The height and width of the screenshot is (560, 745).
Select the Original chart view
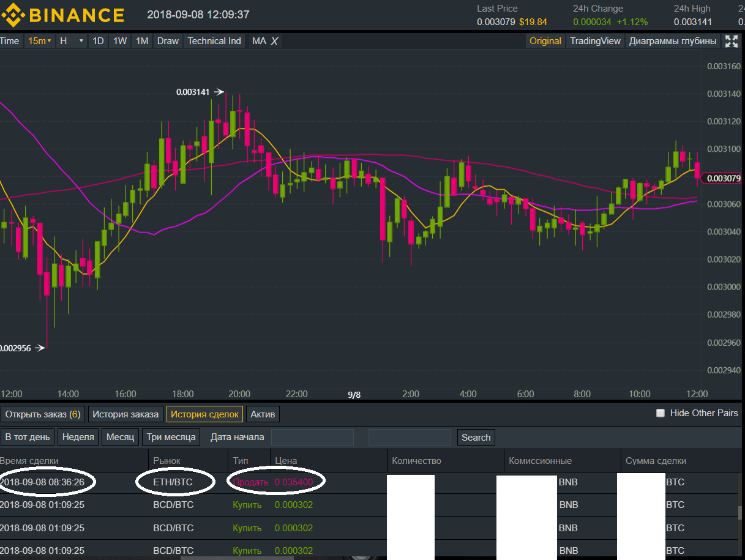(545, 41)
